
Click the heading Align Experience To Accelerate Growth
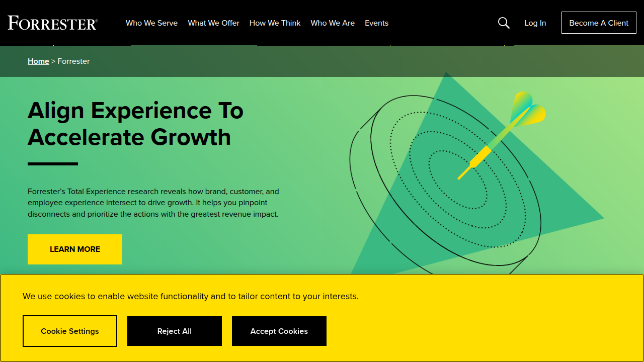click(x=135, y=124)
